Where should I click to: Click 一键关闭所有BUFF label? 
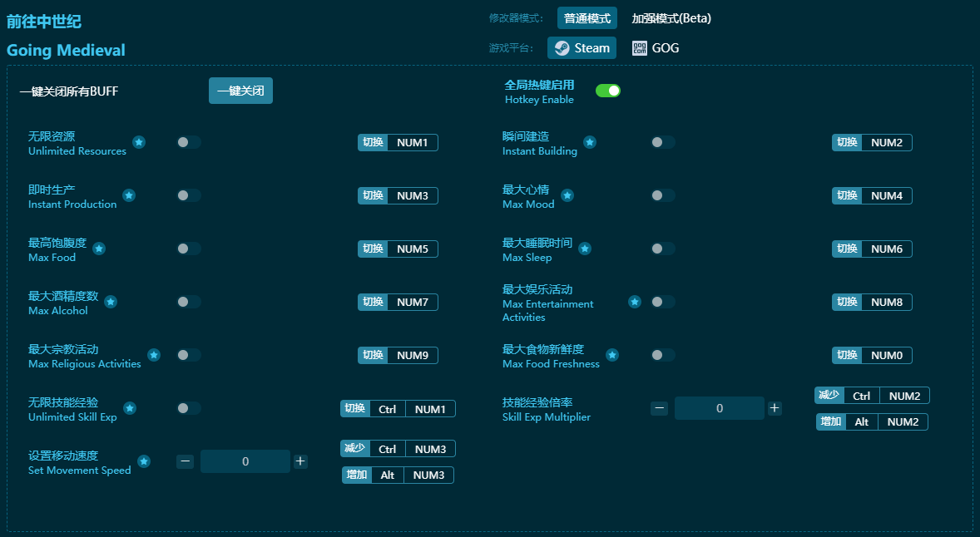69,91
